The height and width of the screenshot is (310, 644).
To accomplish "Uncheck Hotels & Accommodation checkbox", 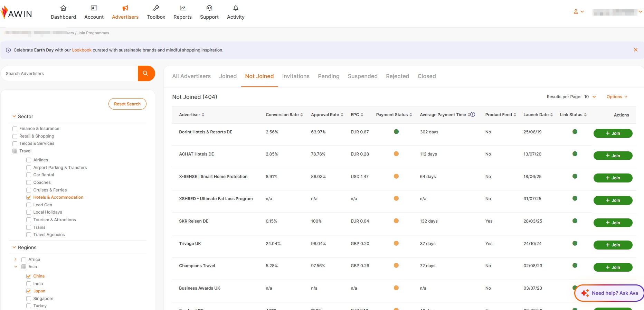I will pyautogui.click(x=29, y=198).
